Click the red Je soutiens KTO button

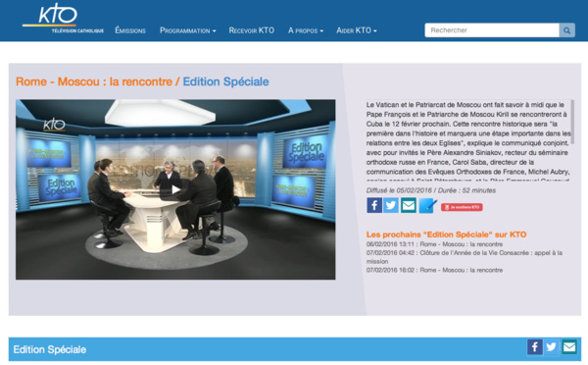pyautogui.click(x=462, y=207)
